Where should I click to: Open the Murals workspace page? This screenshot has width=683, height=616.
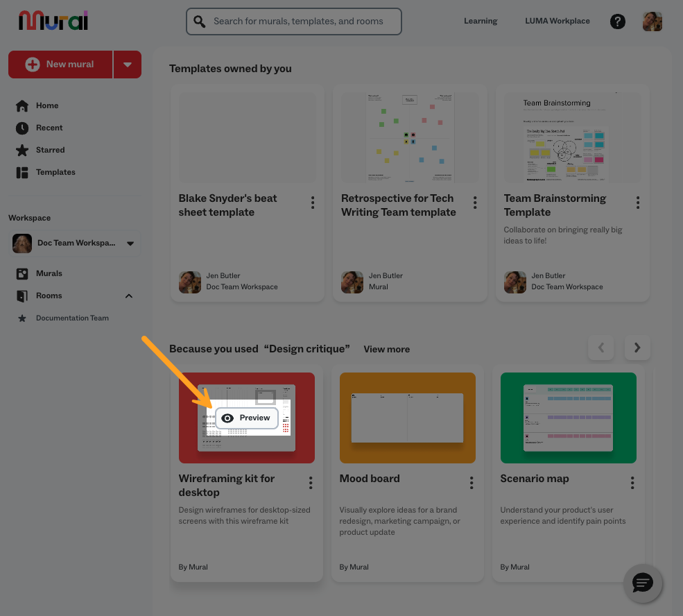tap(49, 273)
